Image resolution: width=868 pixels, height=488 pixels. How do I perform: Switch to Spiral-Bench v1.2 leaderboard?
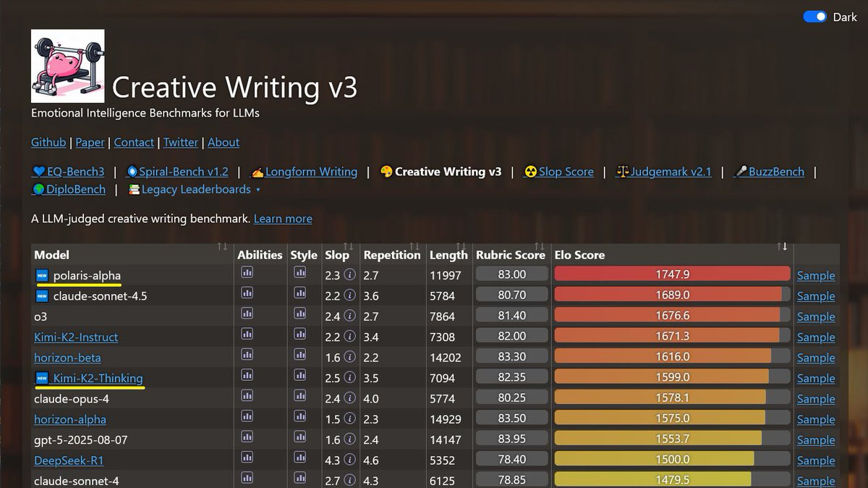tap(177, 172)
